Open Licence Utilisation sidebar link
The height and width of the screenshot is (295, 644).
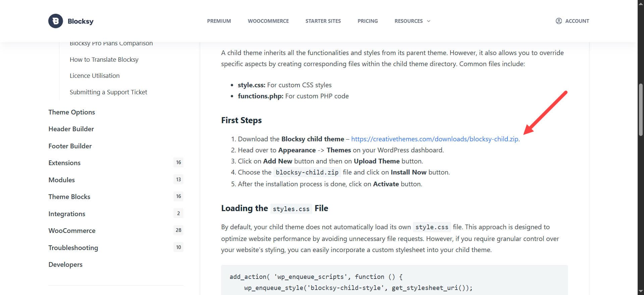coord(95,76)
